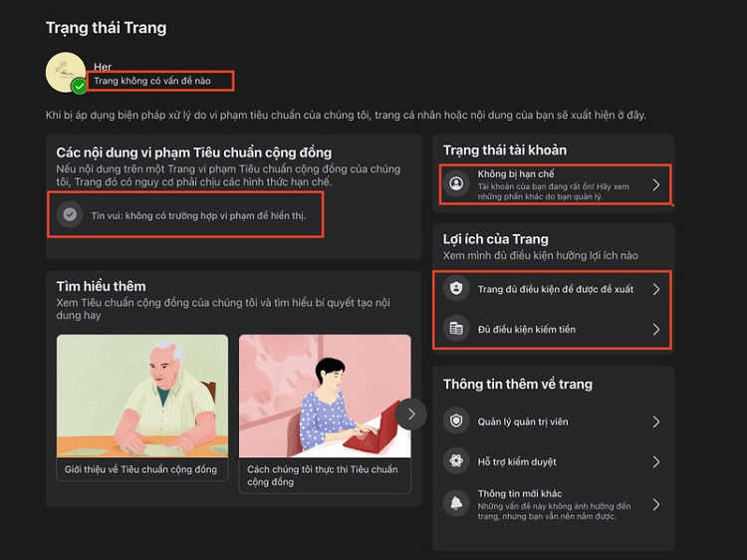The image size is (747, 560).
Task: Expand Hỗ trợ kiểm duyệt arrow
Action: [x=655, y=461]
